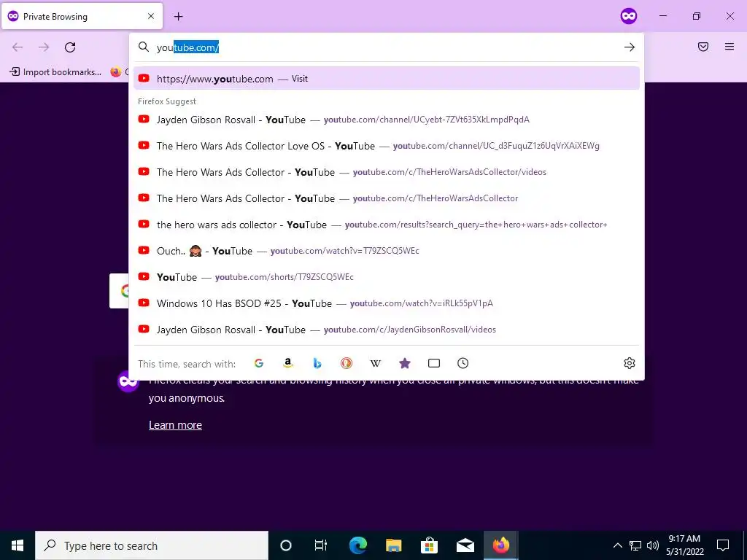Open File Explorer from taskbar
Image resolution: width=747 pixels, height=560 pixels.
(393, 545)
